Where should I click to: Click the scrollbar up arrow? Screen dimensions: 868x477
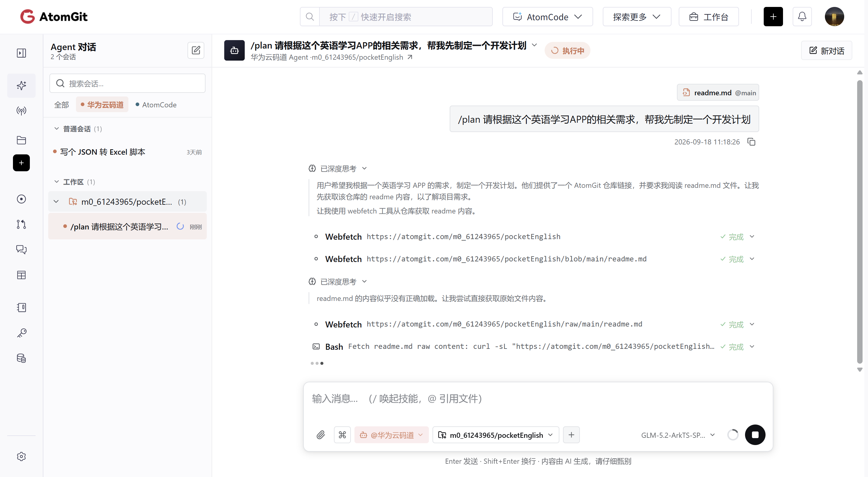click(860, 72)
